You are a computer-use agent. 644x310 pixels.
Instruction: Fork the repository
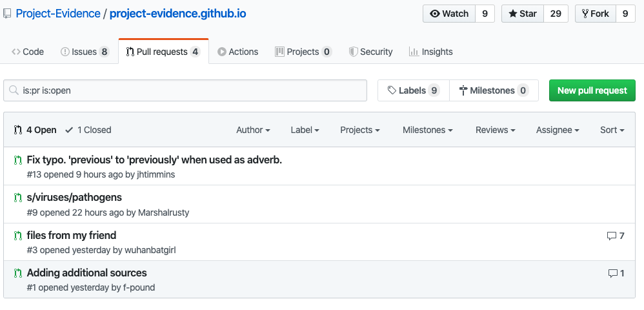pyautogui.click(x=594, y=14)
